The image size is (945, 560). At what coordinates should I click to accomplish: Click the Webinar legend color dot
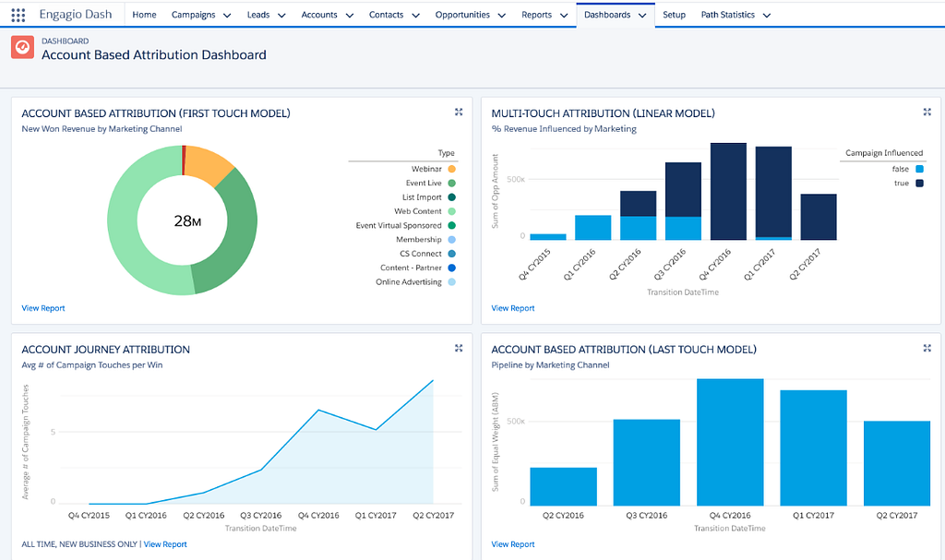click(451, 169)
